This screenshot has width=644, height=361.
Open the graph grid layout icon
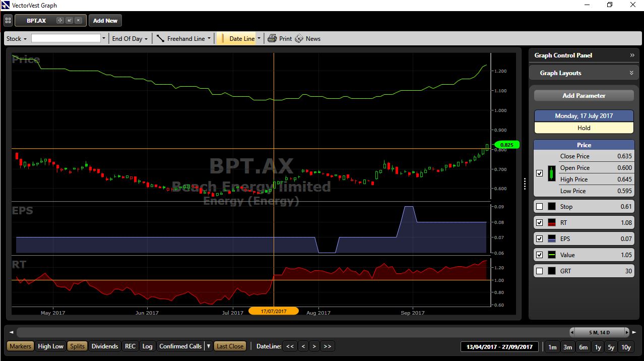click(x=8, y=21)
